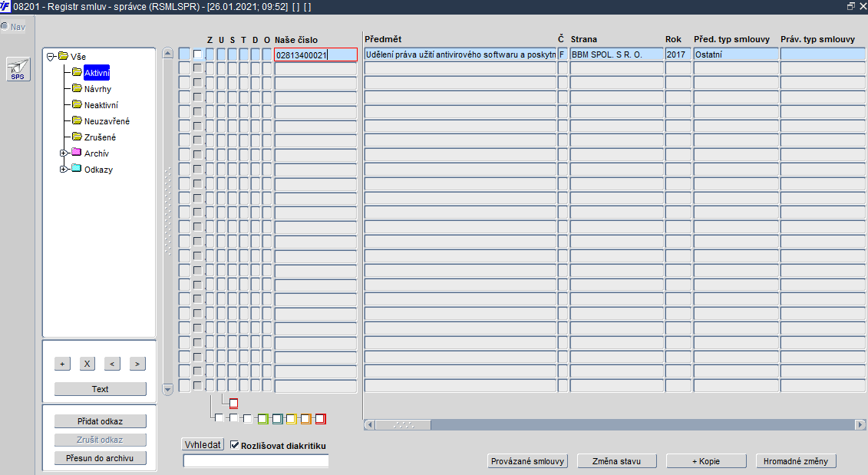Click the Před. typ smlouvy header
This screenshot has height=475, width=868.
[x=732, y=39]
